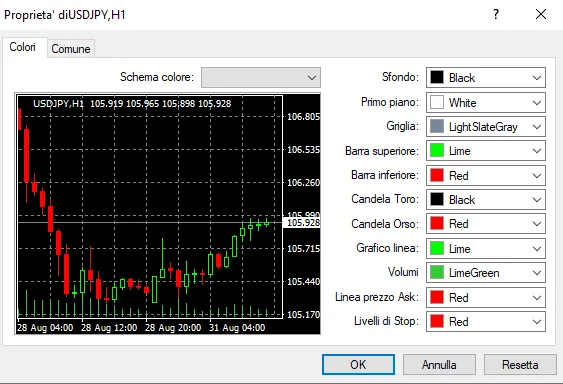Select the Colori tab
The height and width of the screenshot is (384, 563).
tap(23, 47)
